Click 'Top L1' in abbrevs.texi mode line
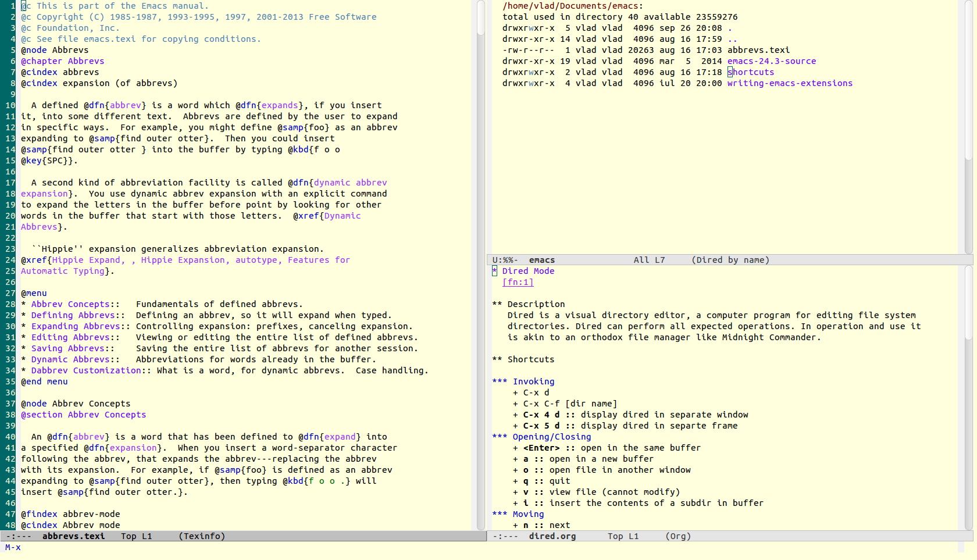977x560 pixels. (136, 536)
